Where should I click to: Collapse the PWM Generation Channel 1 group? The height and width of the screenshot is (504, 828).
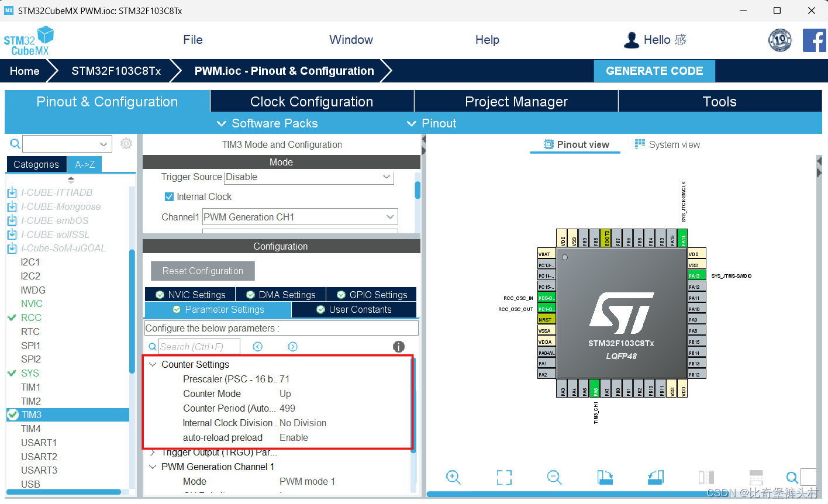click(153, 467)
